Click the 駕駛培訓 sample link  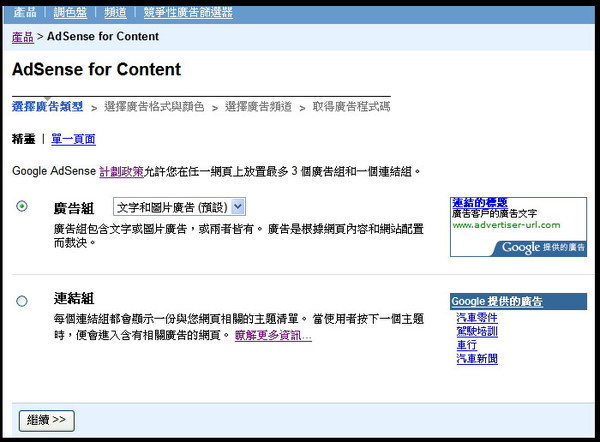pos(477,331)
